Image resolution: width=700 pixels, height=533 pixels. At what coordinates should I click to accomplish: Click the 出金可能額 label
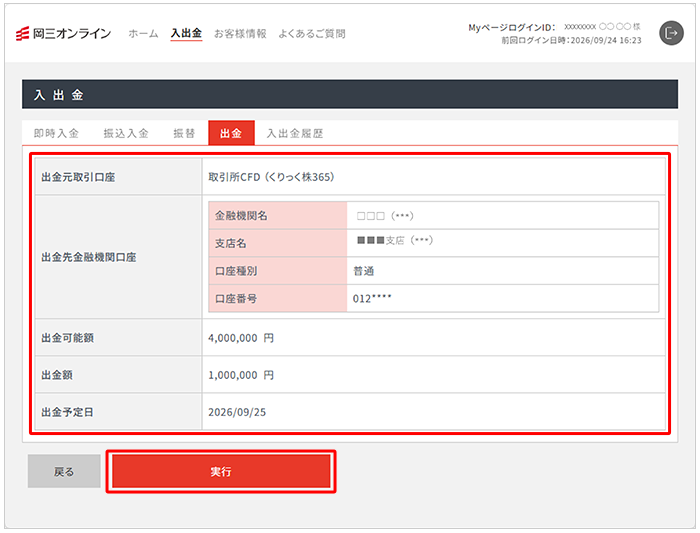[x=68, y=338]
